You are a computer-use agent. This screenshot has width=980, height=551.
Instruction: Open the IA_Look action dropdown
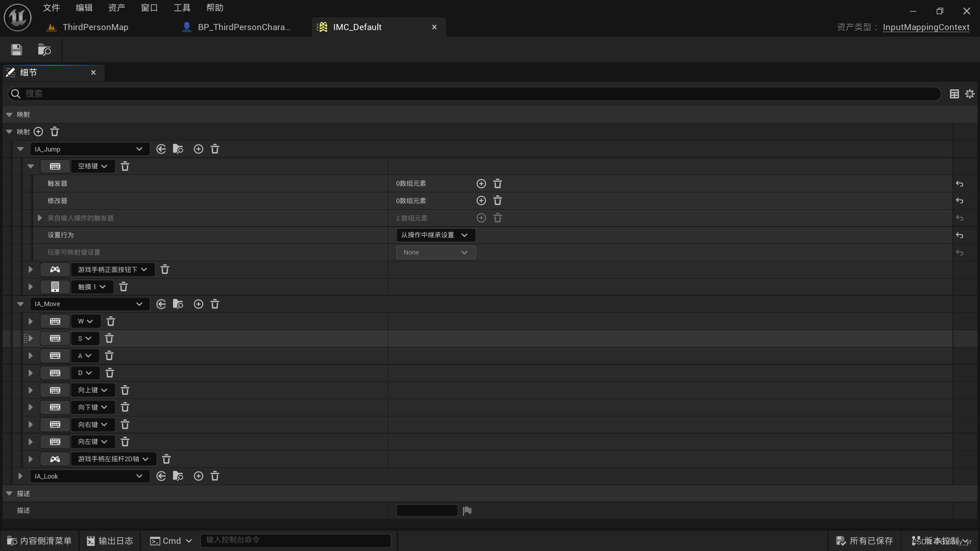pyautogui.click(x=89, y=476)
